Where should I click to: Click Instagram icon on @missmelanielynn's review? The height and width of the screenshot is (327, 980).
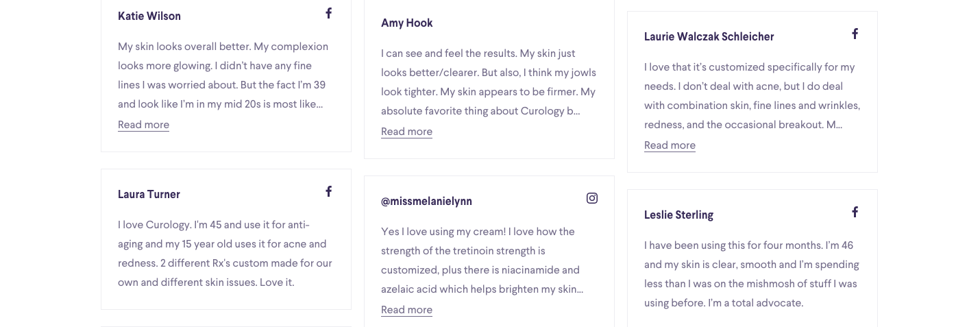pos(592,198)
